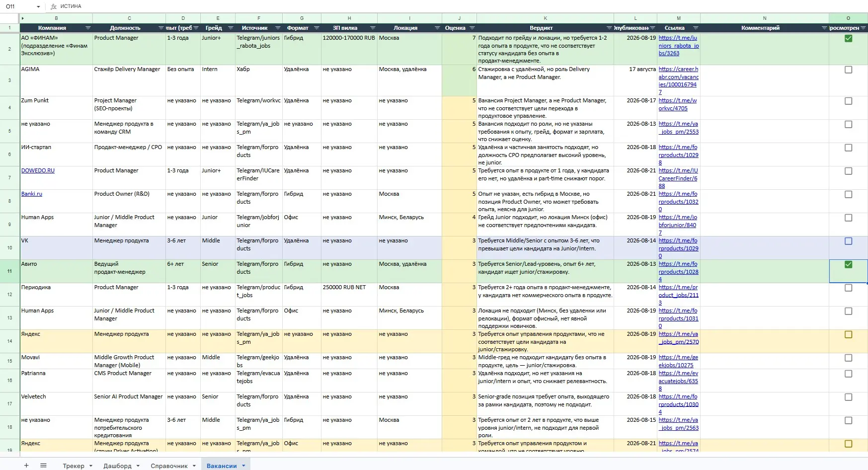Viewport: 868px width, 470px height.
Task: Open the filter icon for Вердикт column
Action: pos(609,28)
